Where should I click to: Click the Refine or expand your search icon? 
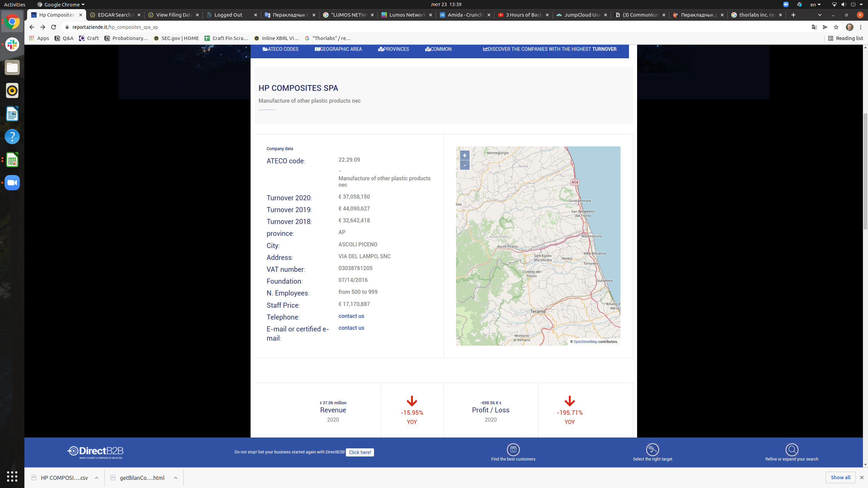pyautogui.click(x=791, y=450)
